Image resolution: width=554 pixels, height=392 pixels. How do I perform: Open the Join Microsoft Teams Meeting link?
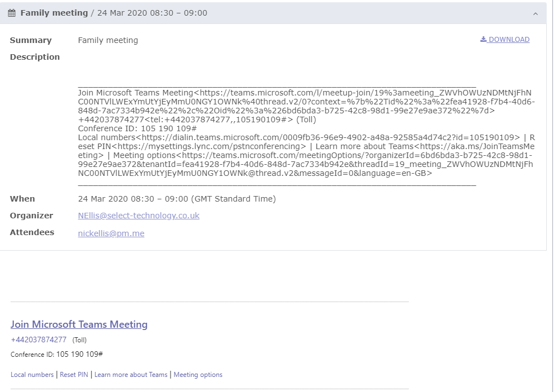79,324
